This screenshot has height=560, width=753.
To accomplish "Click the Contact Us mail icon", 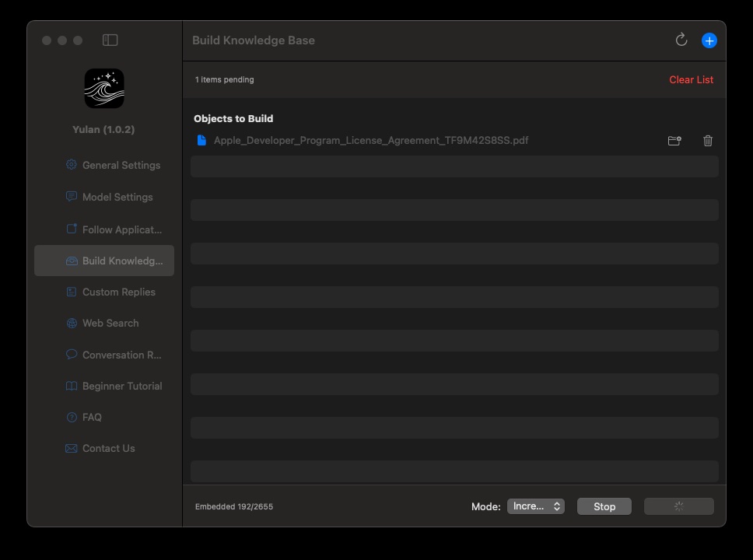I will (x=71, y=448).
